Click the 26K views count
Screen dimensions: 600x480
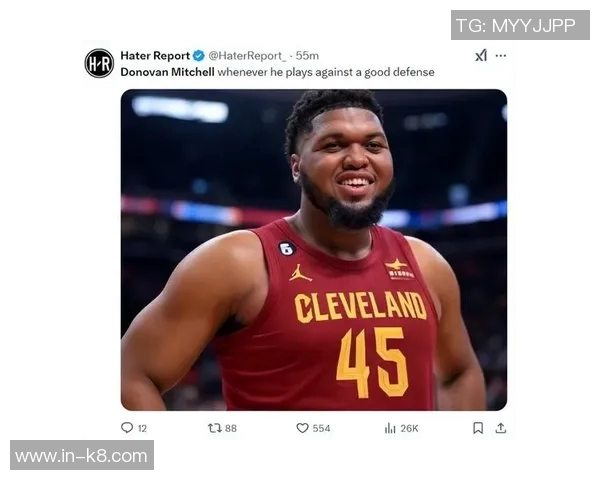pyautogui.click(x=410, y=428)
